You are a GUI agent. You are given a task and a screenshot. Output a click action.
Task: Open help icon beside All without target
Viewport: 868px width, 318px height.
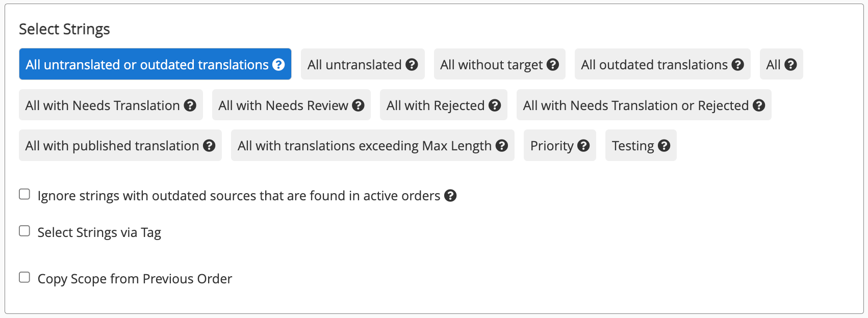pos(553,65)
